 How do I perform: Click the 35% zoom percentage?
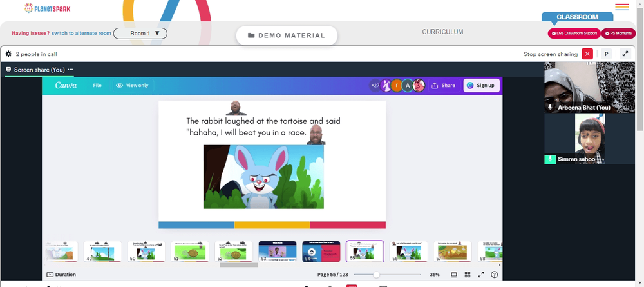tap(435, 275)
